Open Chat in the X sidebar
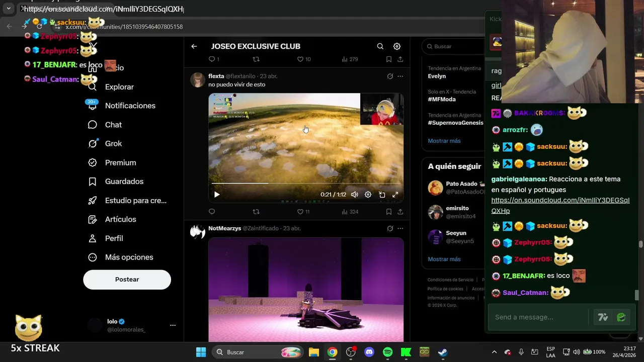The image size is (644, 362). (x=105, y=125)
